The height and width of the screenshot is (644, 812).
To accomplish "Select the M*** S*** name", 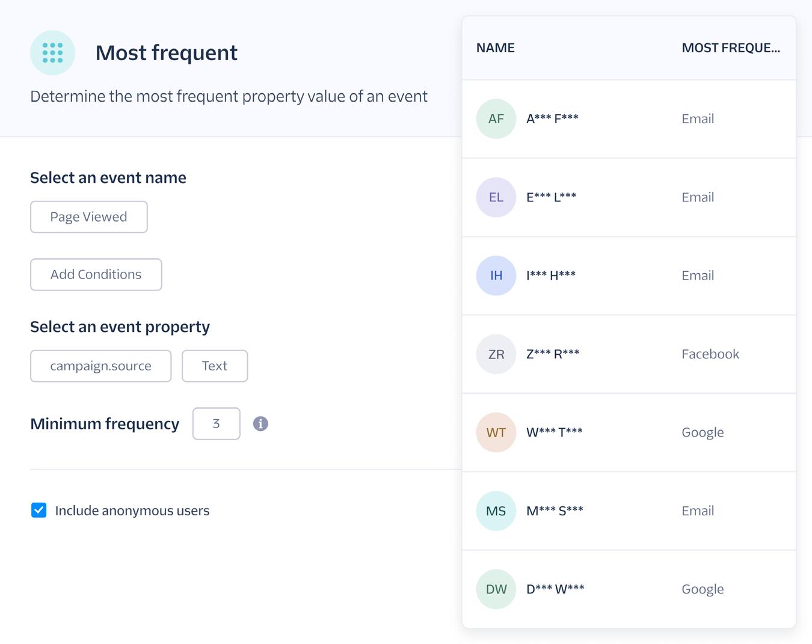I will click(x=555, y=511).
